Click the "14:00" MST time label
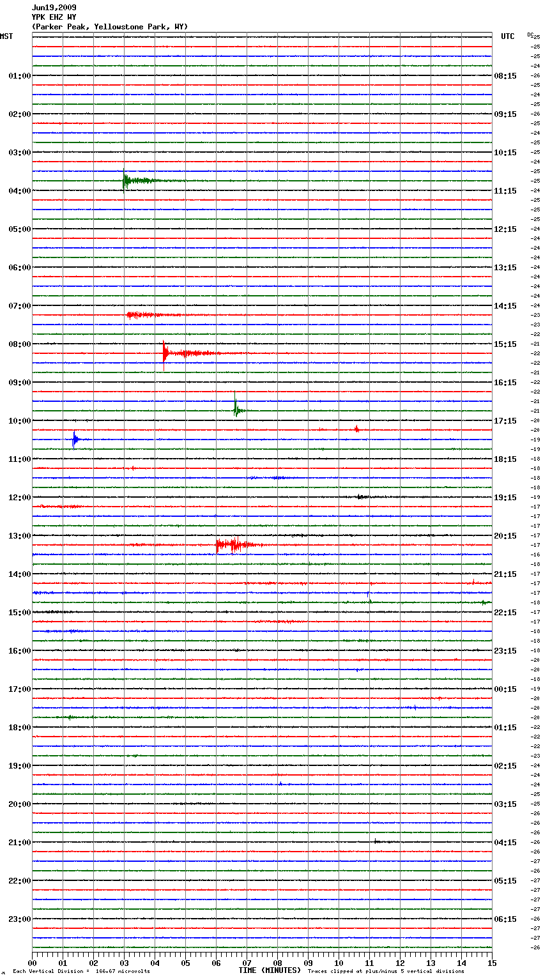 [20, 574]
